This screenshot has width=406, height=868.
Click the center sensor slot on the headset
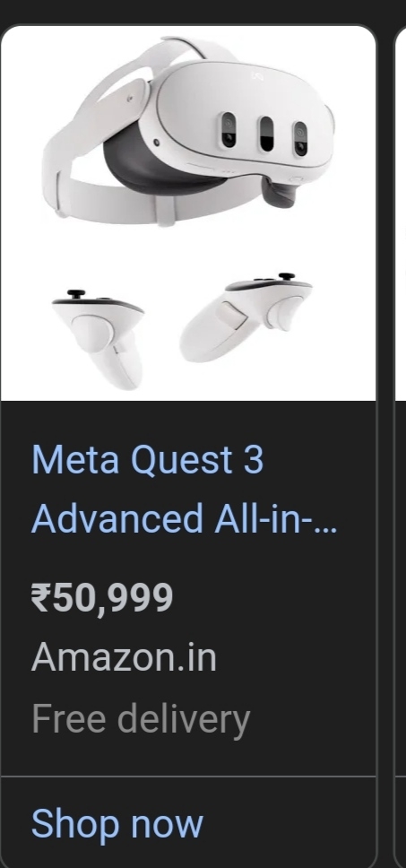pyautogui.click(x=266, y=135)
